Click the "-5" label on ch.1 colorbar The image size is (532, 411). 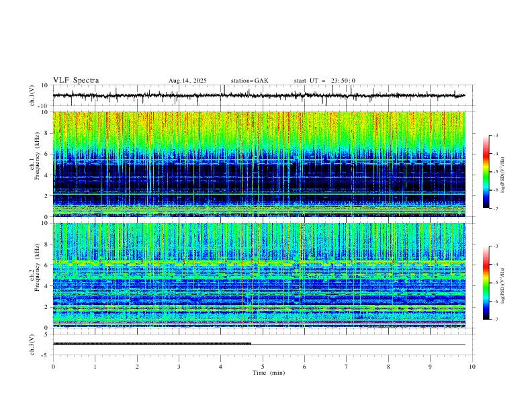496,172
